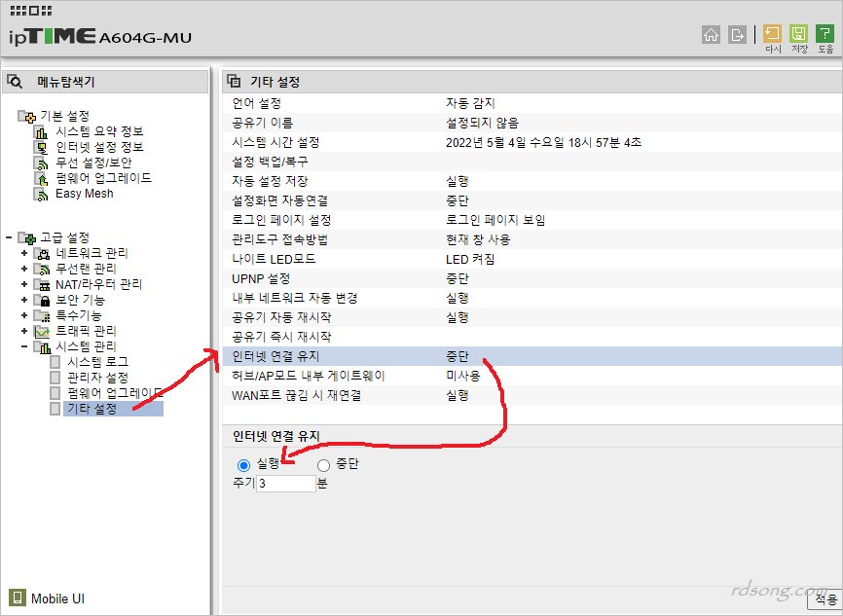
Task: Click the 펌웨어 업그레이드 upload icon
Action: (x=40, y=177)
